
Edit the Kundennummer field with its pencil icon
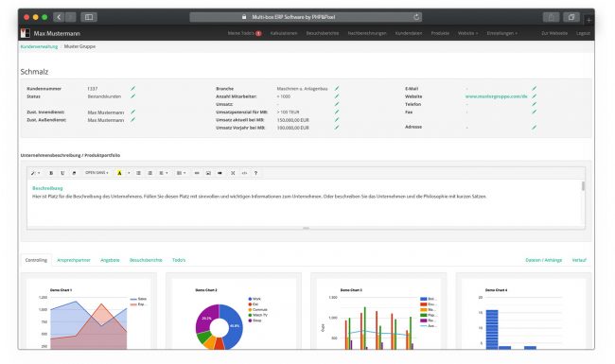point(133,89)
